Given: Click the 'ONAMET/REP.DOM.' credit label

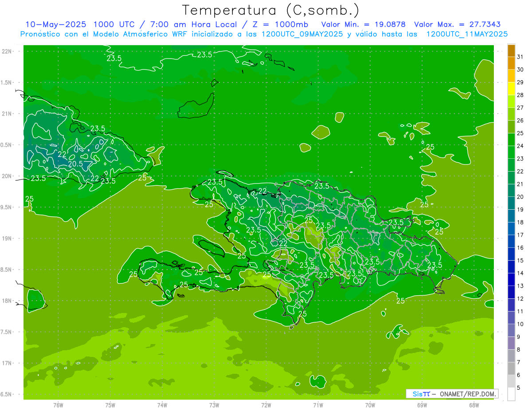Looking at the screenshot, I should point(468,394).
